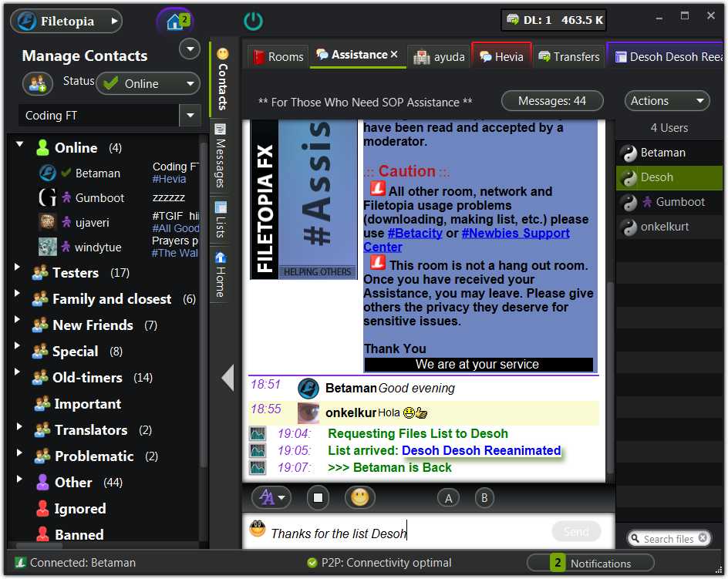Collapse the Online contacts group
The width and height of the screenshot is (728, 579).
click(19, 144)
